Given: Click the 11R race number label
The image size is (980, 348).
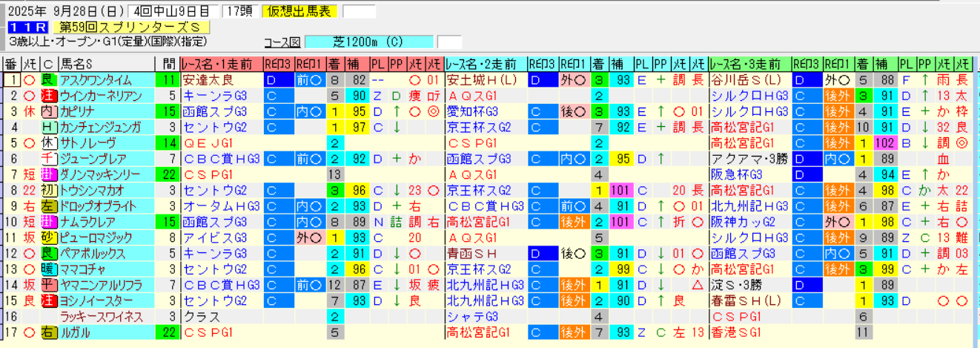Looking at the screenshot, I should click(28, 27).
